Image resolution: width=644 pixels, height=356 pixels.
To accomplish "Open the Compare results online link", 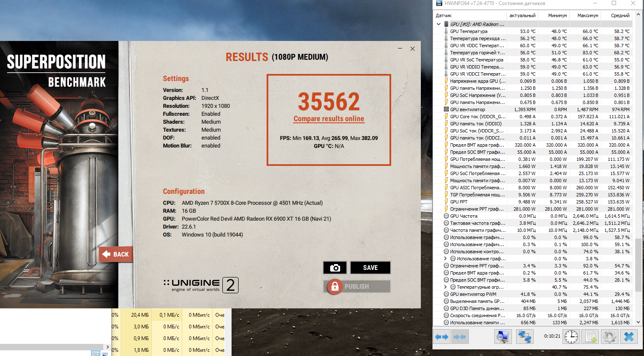I will tap(329, 119).
